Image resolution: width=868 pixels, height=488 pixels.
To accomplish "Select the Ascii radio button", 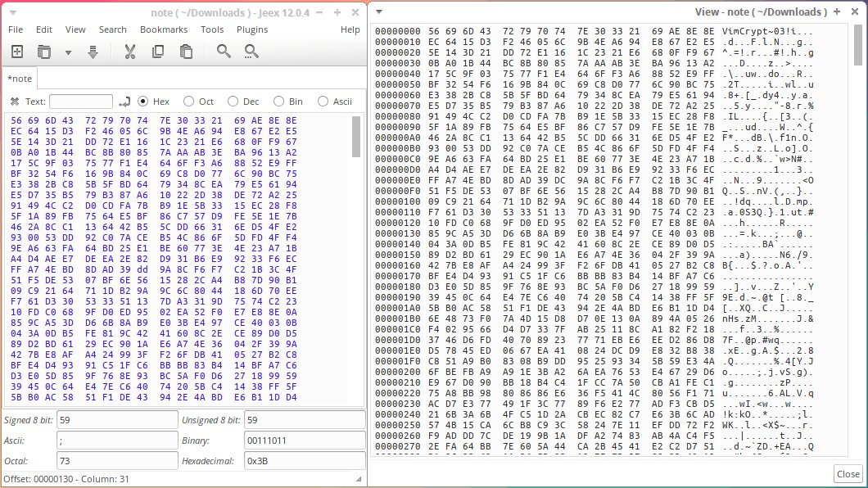I will [x=323, y=102].
